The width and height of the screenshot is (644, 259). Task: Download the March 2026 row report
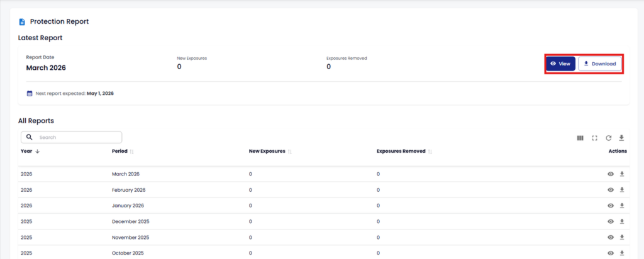coord(622,174)
